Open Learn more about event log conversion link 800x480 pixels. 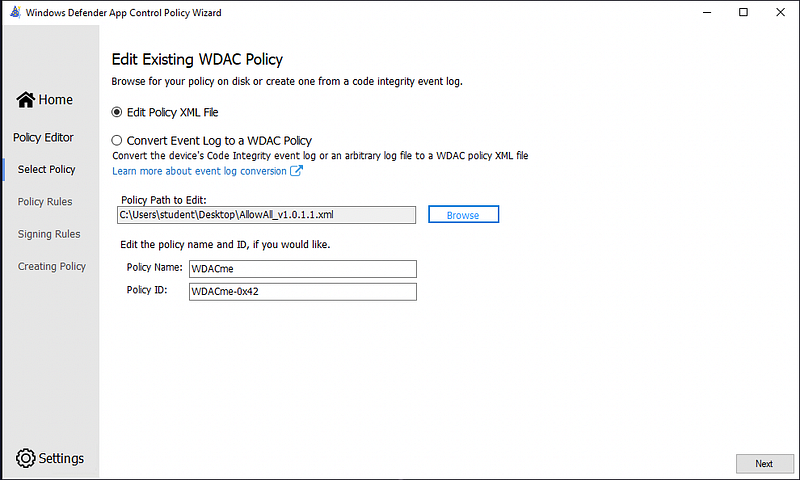click(200, 171)
